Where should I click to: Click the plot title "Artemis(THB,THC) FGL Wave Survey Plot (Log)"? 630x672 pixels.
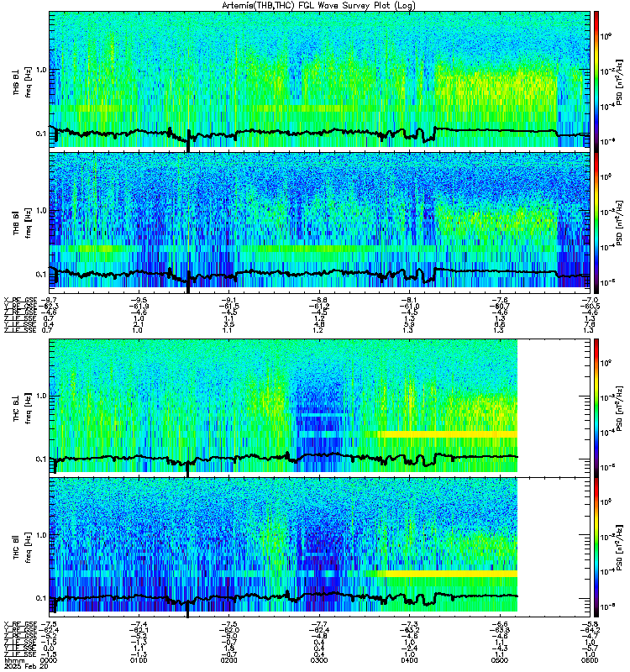tap(318, 6)
